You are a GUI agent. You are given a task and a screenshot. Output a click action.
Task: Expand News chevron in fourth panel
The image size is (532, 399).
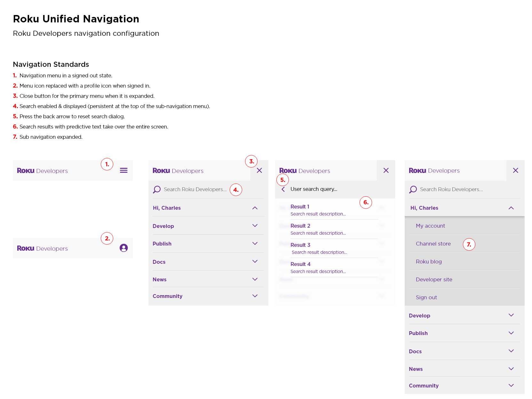pyautogui.click(x=511, y=369)
